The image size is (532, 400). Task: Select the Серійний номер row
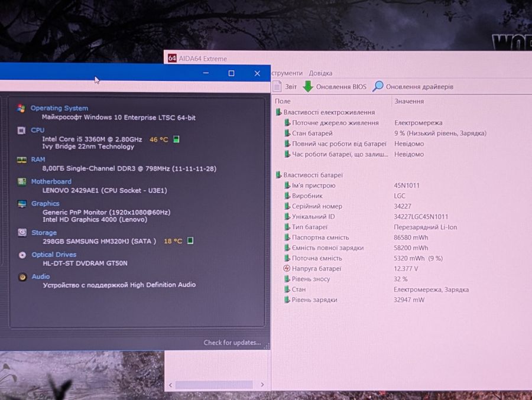tap(348, 206)
